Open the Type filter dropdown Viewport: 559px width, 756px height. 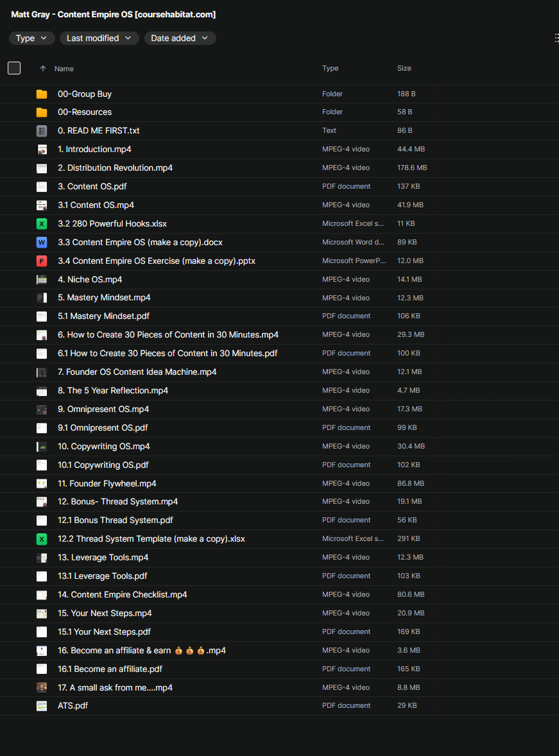tap(31, 39)
